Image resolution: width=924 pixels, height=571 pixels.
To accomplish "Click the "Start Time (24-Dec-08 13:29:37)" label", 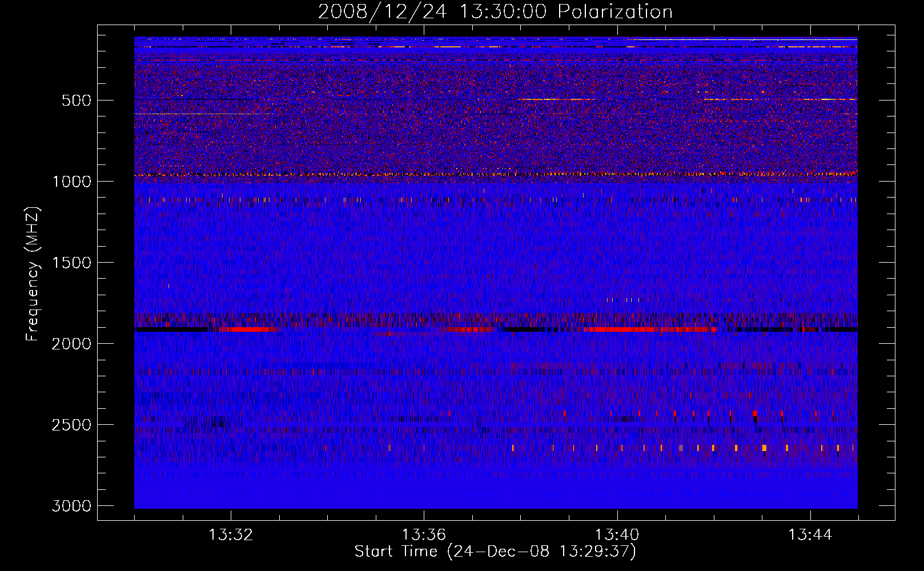I will [x=495, y=552].
